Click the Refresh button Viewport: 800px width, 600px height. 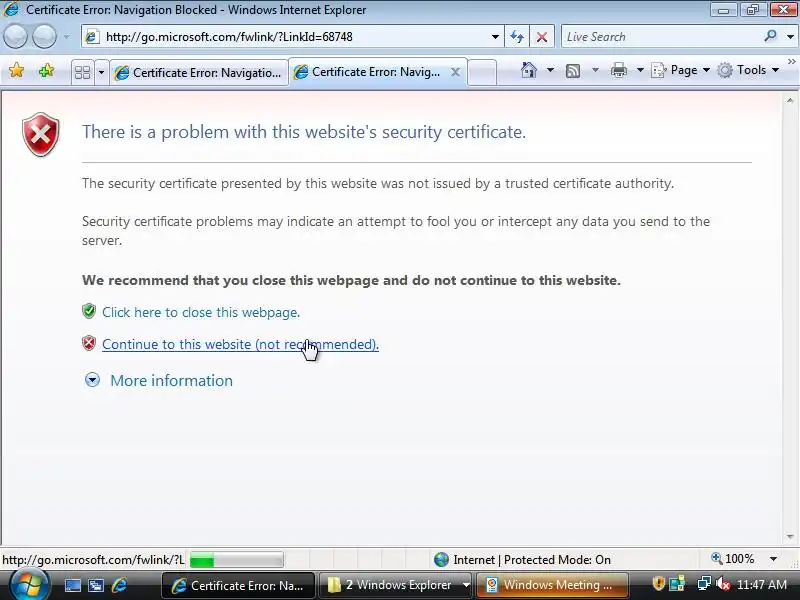coord(517,37)
